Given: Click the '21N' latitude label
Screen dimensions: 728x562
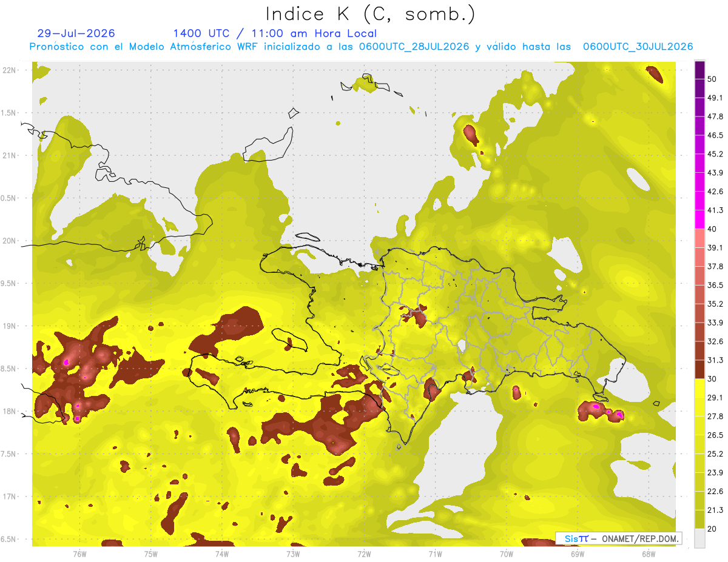Looking at the screenshot, I should tap(9, 156).
